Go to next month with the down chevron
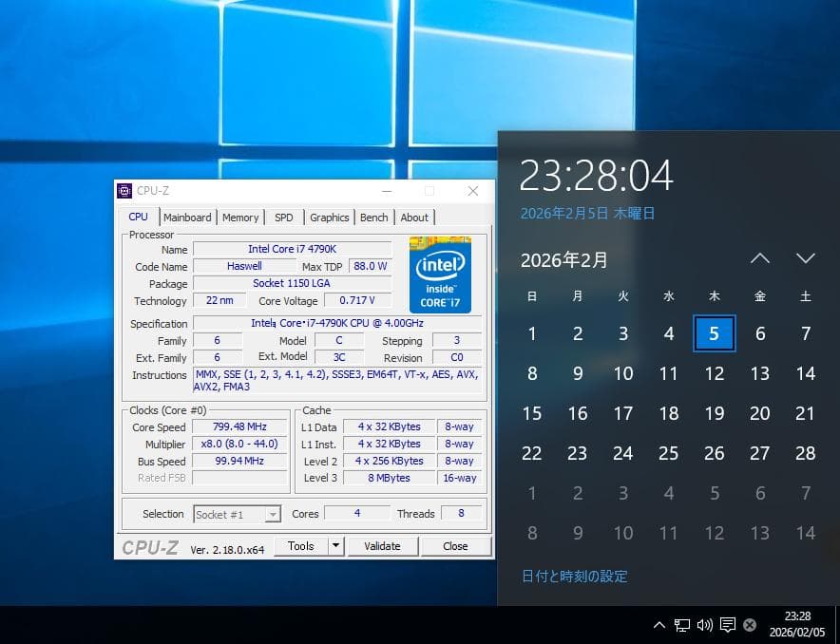 pyautogui.click(x=806, y=258)
